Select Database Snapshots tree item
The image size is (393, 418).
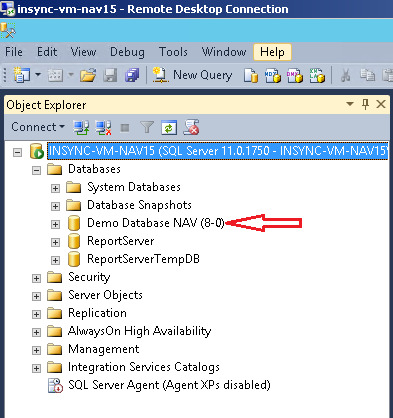tap(139, 205)
